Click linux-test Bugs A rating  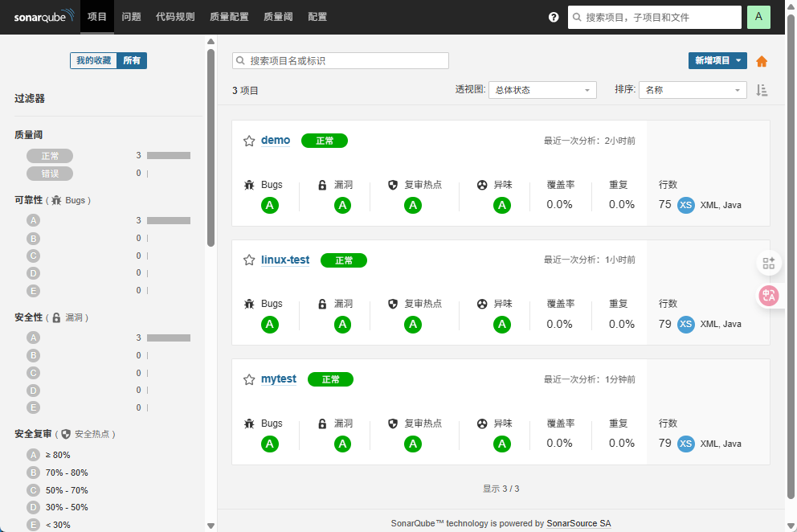tap(270, 325)
